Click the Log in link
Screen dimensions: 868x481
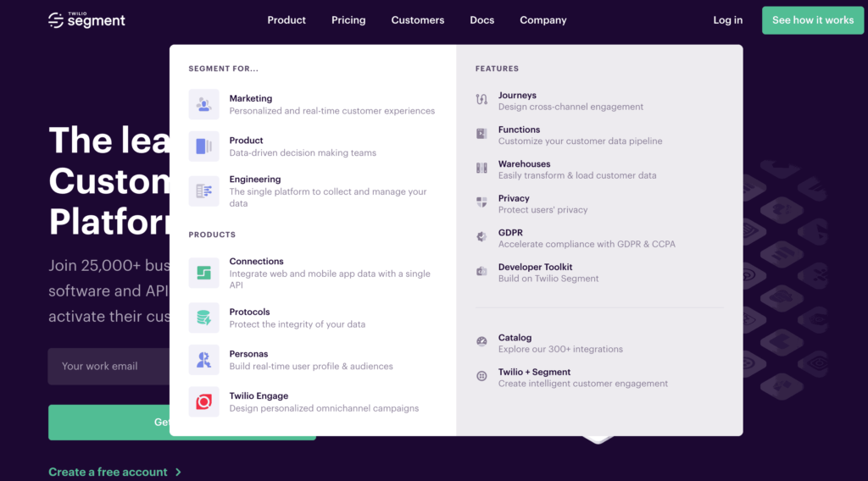point(727,20)
